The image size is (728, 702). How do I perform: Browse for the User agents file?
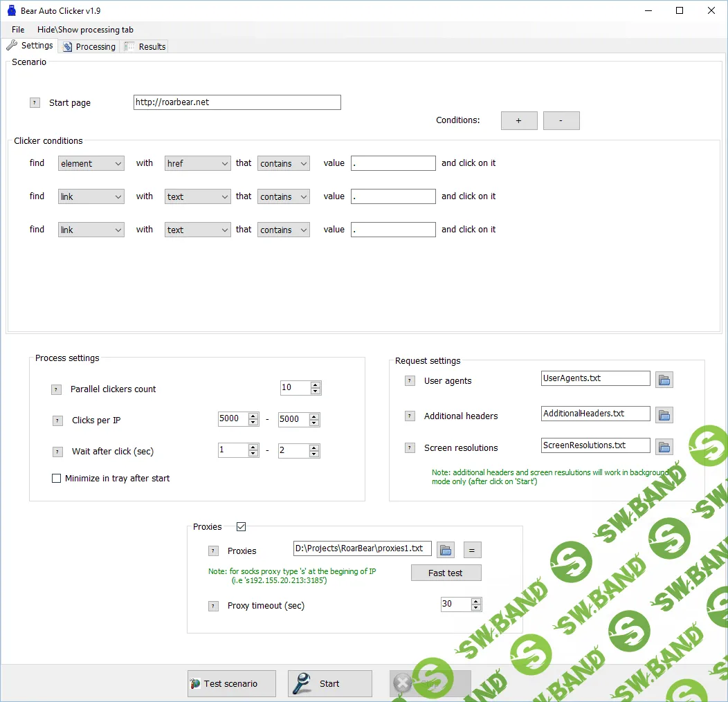(664, 380)
